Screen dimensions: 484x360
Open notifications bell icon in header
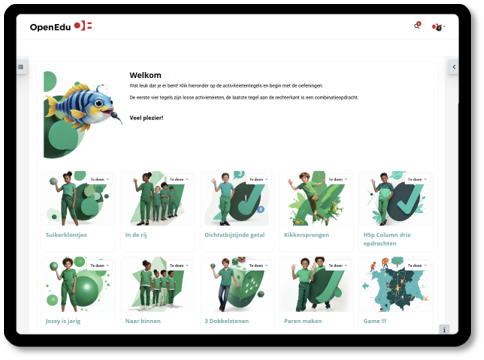(417, 26)
